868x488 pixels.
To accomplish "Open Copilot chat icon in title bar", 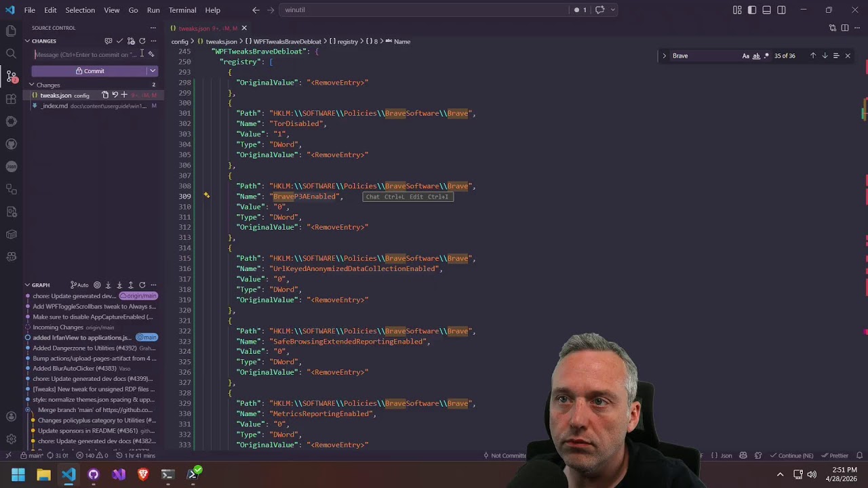I will 599,10.
